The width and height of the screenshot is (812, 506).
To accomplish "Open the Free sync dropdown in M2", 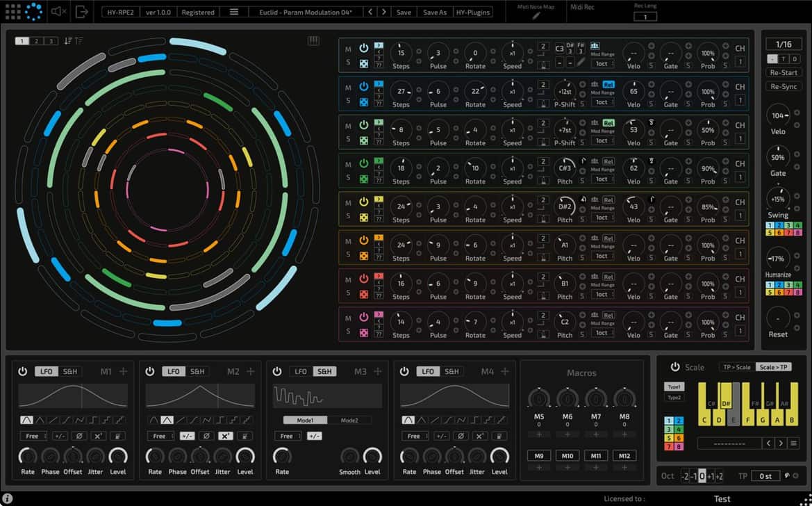I will pyautogui.click(x=160, y=436).
